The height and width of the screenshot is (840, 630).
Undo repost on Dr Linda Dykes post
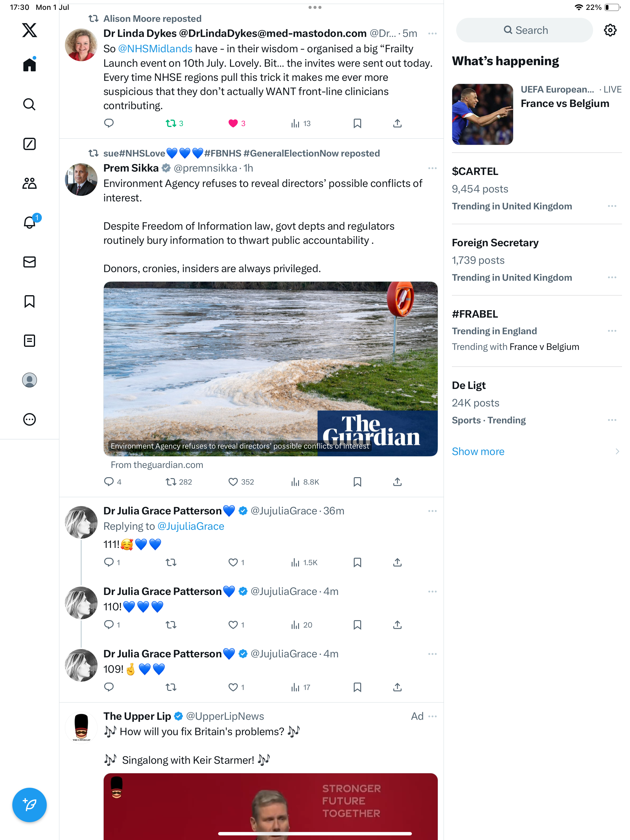tap(171, 123)
